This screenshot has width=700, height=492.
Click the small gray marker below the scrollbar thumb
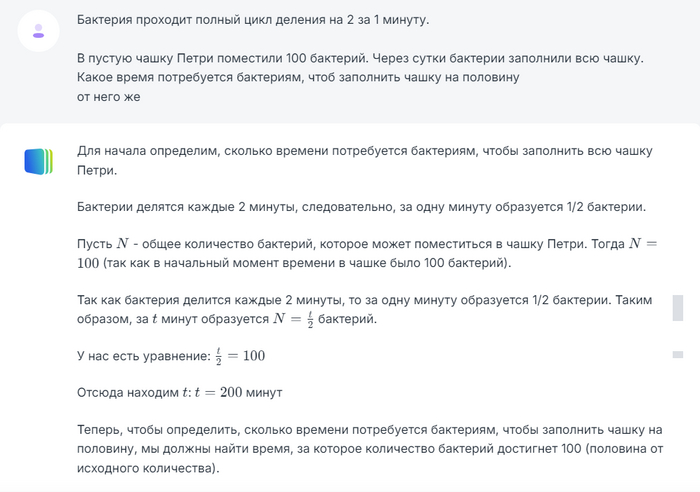tap(678, 354)
